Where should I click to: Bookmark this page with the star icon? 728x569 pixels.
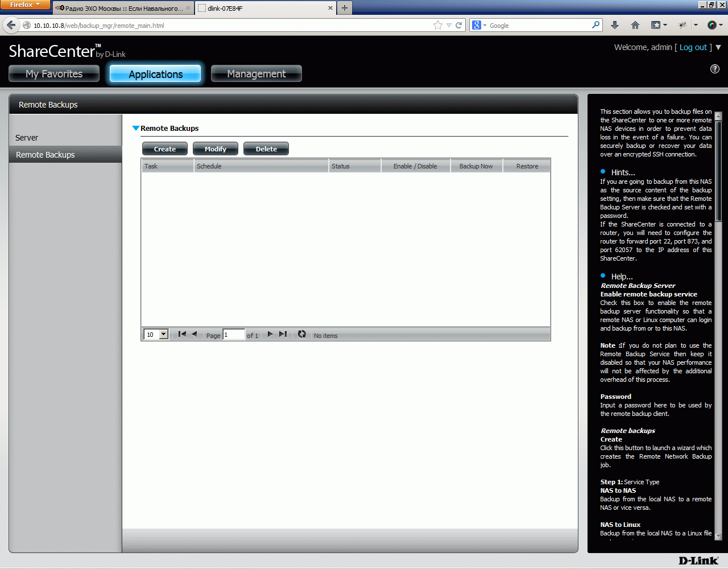437,25
